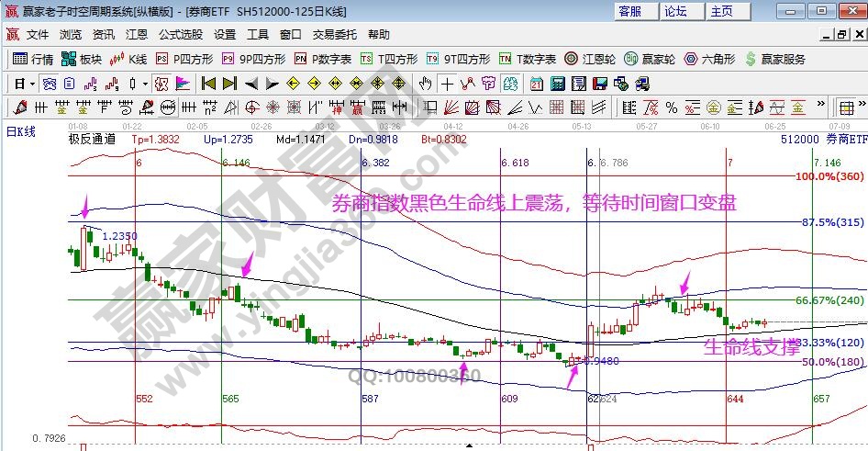Expand the 日 period dropdown arrow
868x451 pixels.
point(32,84)
